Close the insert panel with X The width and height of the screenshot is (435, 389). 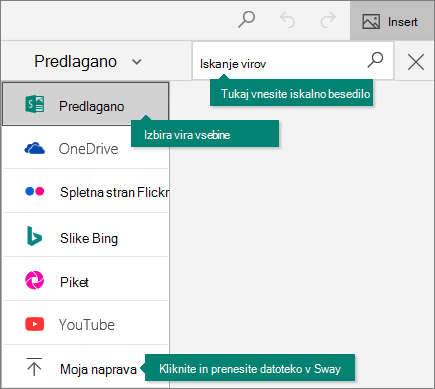click(416, 62)
